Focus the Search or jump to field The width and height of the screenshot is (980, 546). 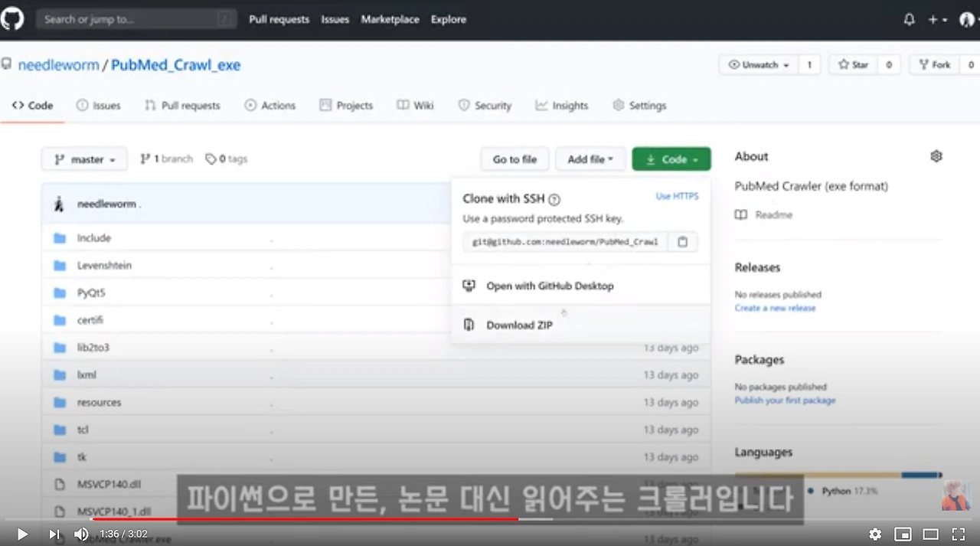pos(135,19)
